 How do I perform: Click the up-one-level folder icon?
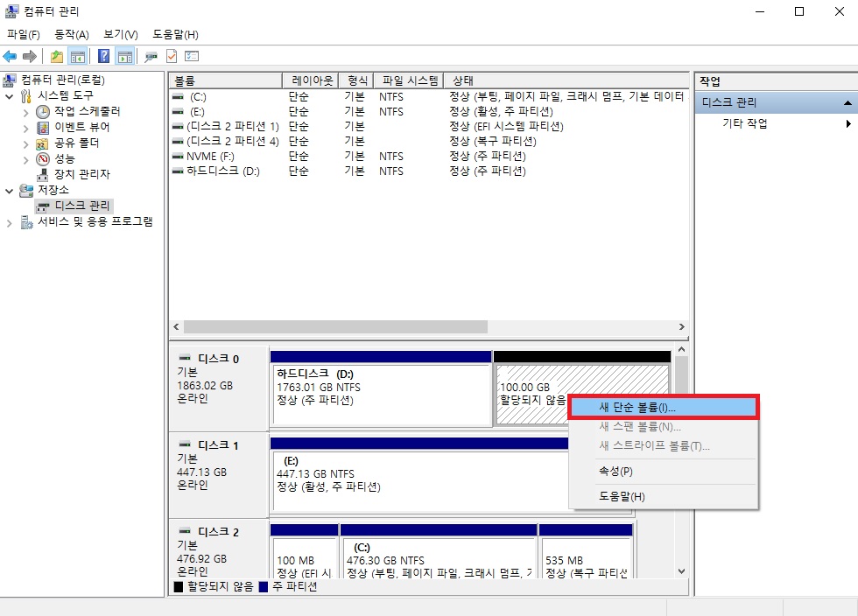[x=57, y=56]
